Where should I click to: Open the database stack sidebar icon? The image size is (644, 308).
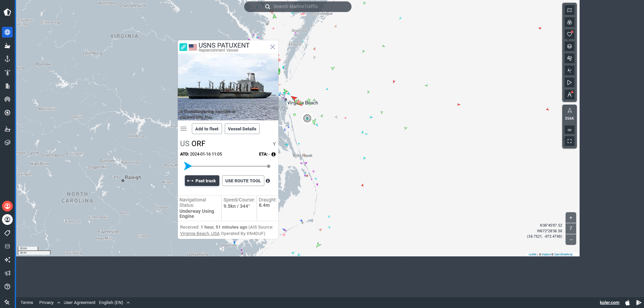point(7,246)
